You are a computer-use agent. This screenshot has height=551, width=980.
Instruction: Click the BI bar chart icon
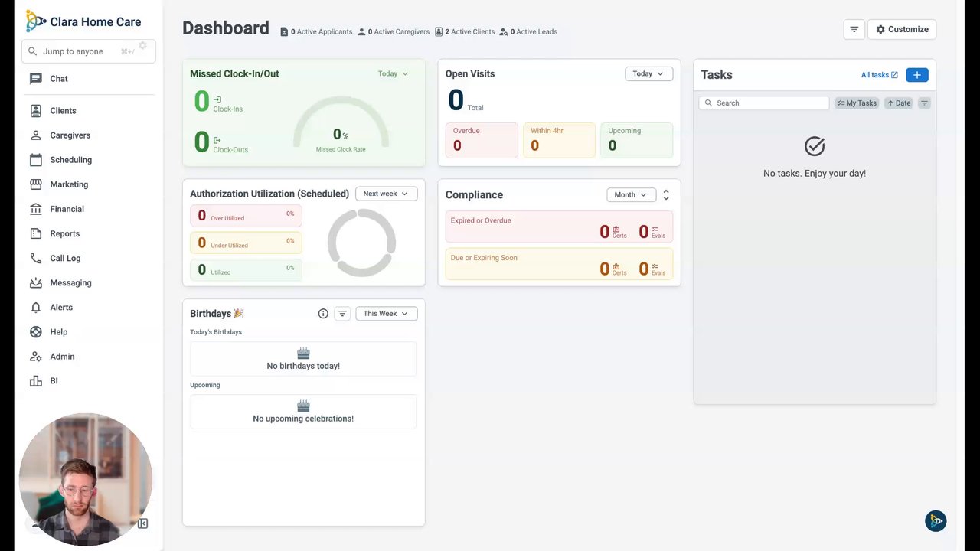pos(36,381)
